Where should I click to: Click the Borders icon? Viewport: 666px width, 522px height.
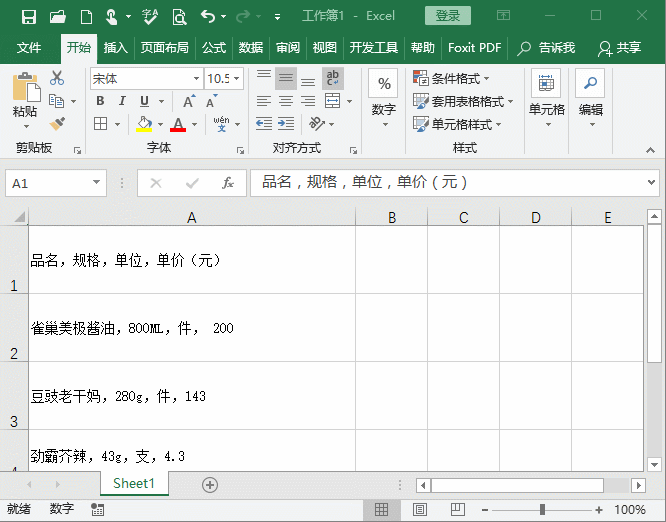point(100,124)
